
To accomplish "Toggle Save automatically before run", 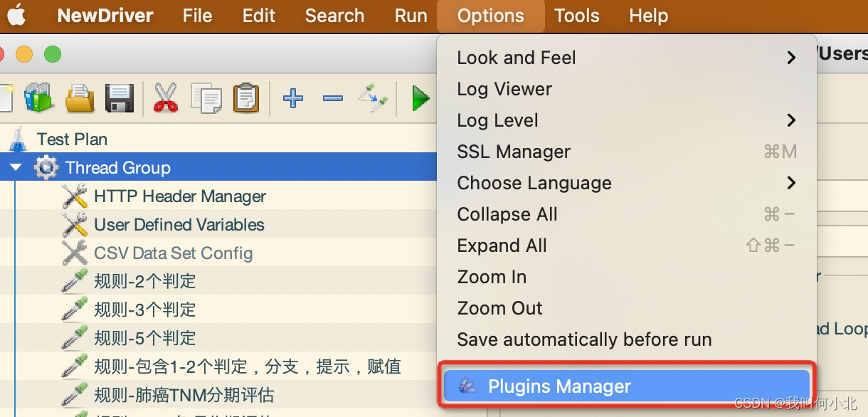I will tap(626, 339).
